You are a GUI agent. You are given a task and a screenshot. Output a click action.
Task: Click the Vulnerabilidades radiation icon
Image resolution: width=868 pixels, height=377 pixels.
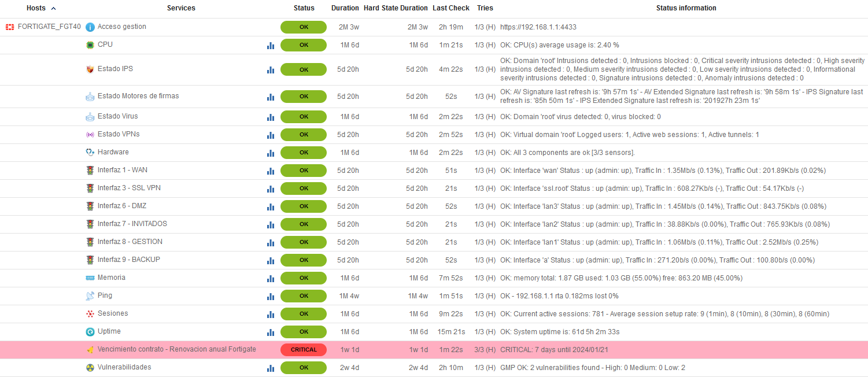pos(90,368)
